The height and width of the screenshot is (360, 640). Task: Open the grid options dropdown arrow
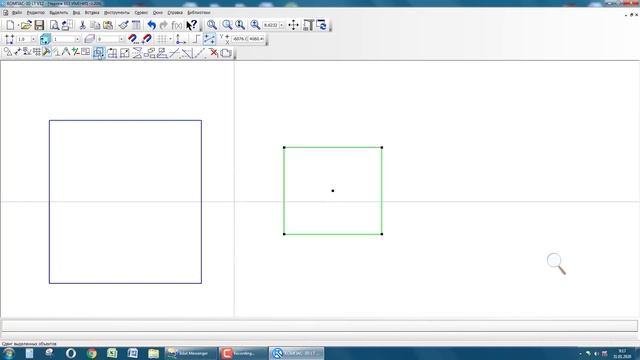click(x=170, y=39)
